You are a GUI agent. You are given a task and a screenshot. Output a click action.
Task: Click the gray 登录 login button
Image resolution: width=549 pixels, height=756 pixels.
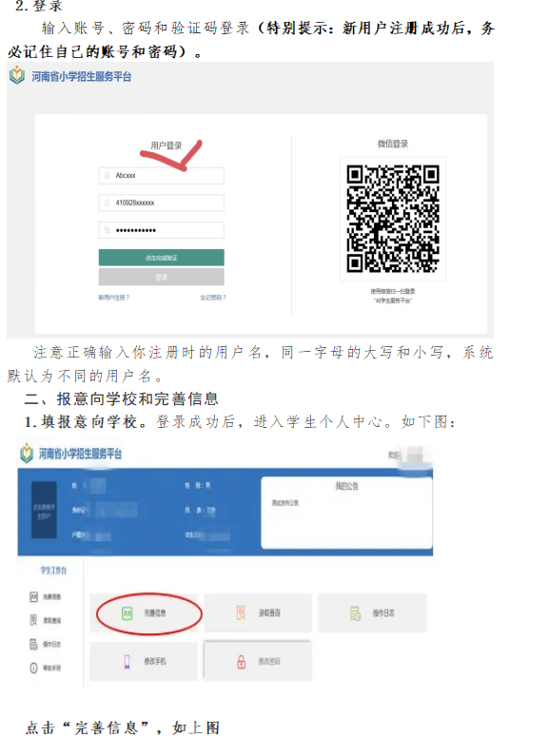point(161,278)
